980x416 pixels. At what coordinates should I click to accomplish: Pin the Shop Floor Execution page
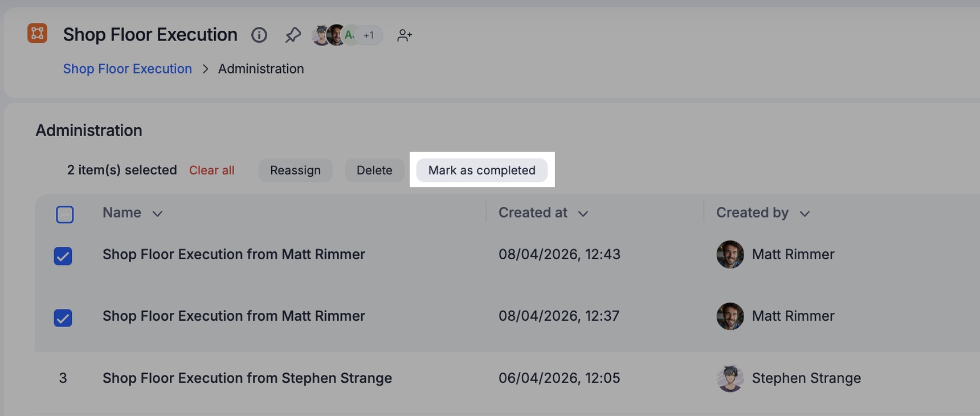[293, 35]
